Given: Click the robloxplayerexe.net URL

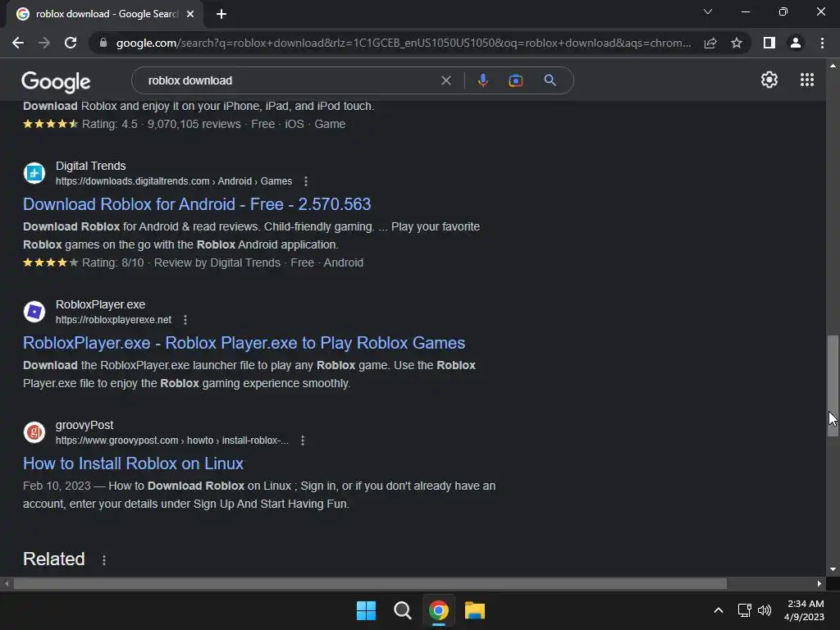Looking at the screenshot, I should [x=113, y=320].
